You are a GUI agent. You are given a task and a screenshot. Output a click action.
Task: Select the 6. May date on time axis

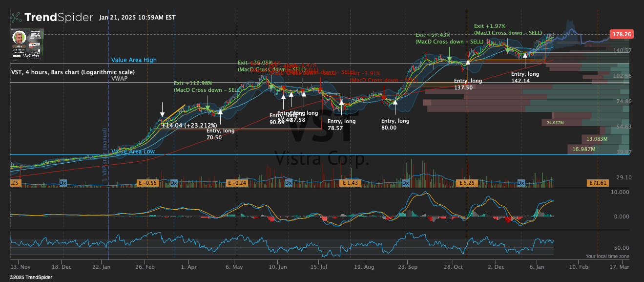[234, 268]
